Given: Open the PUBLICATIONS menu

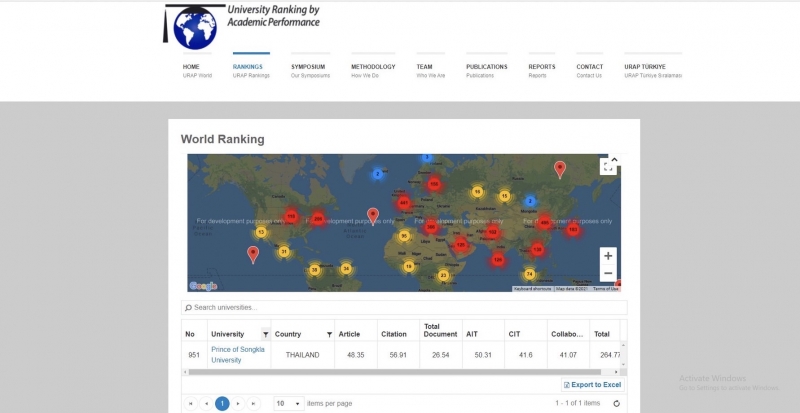Looking at the screenshot, I should [487, 70].
